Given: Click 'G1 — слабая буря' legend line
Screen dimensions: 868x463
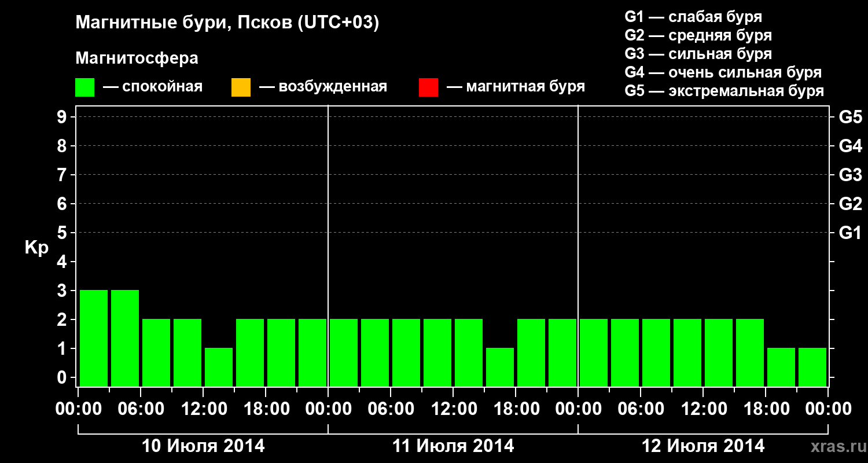Looking at the screenshot, I should [693, 17].
